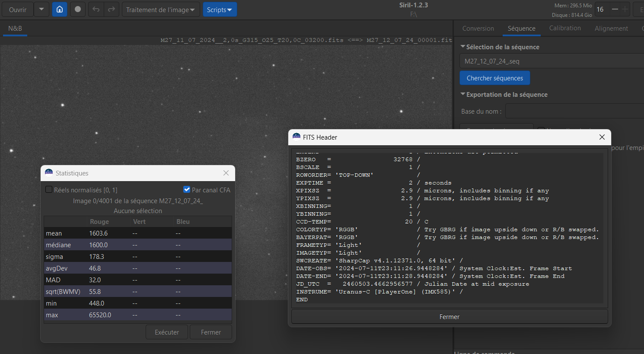
Task: Click Fermer in the Statistiques dialog
Action: point(211,332)
